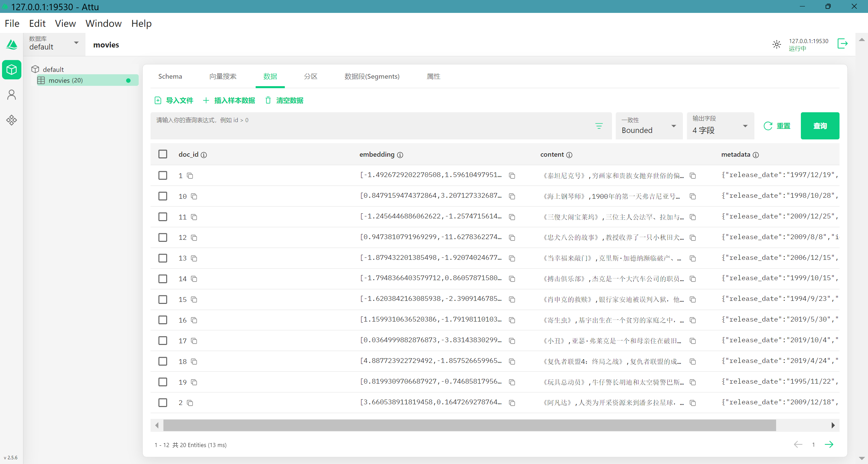Click the doc_id info icon
Screen dimensions: 868x464
pos(204,155)
